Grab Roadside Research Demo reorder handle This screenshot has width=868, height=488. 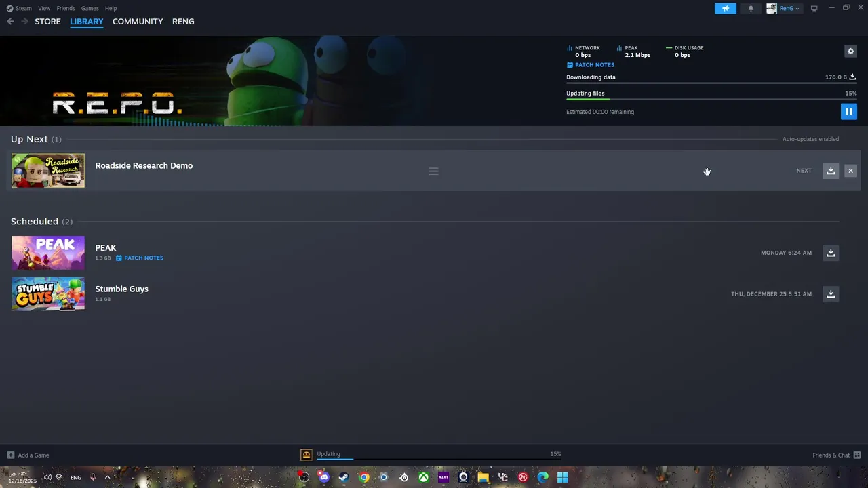(x=433, y=171)
